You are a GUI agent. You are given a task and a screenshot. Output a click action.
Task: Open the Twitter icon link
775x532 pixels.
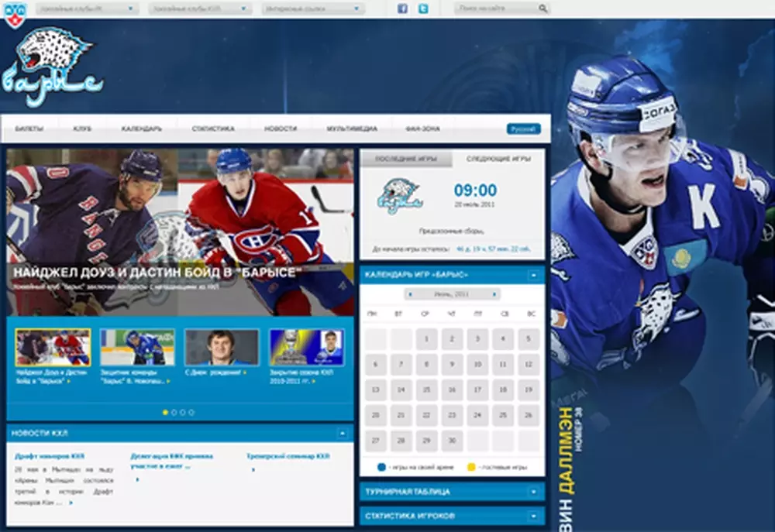pos(423,9)
